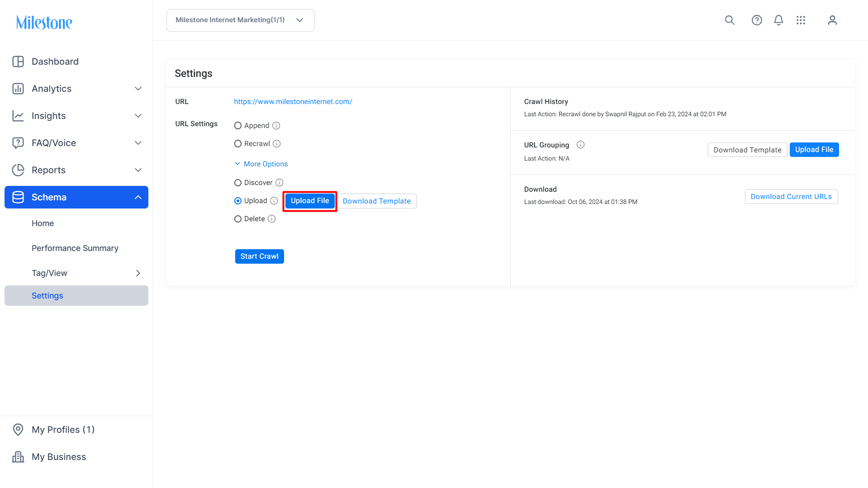Collapse the Schema menu chevron

click(138, 197)
